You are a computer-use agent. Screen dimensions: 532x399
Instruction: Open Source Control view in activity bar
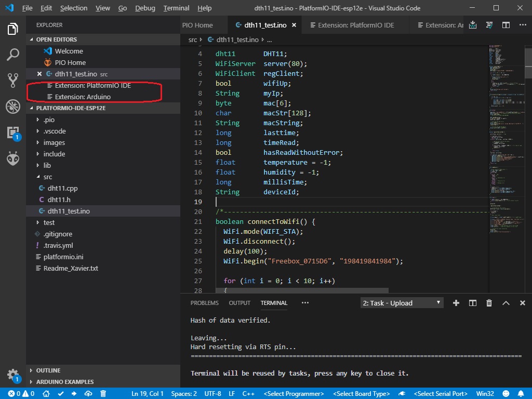(13, 81)
